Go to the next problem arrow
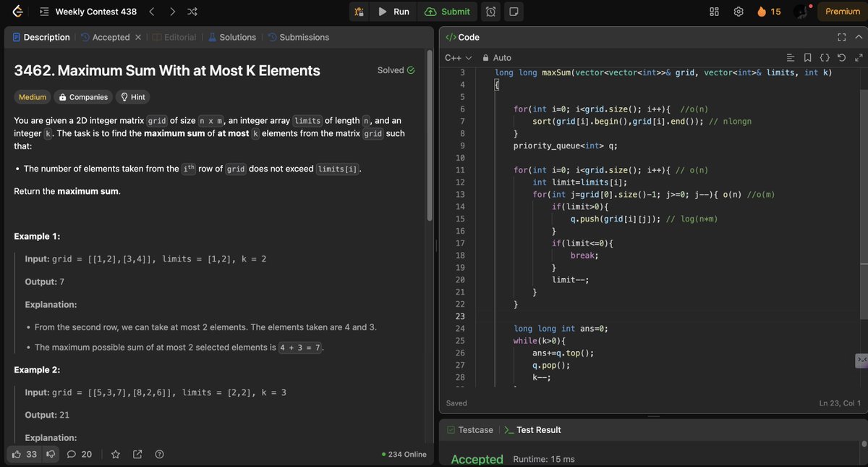The height and width of the screenshot is (467, 868). [172, 12]
